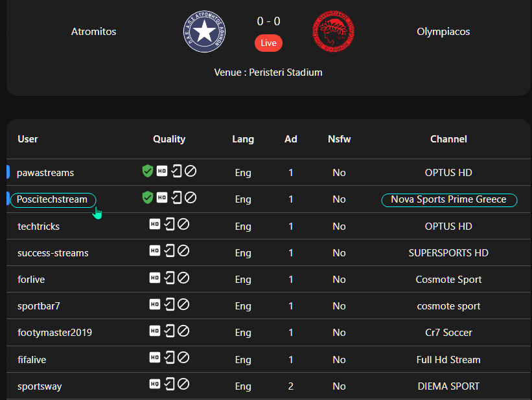Click the ad count 2 for sportsway
This screenshot has height=400, width=532.
pos(291,386)
